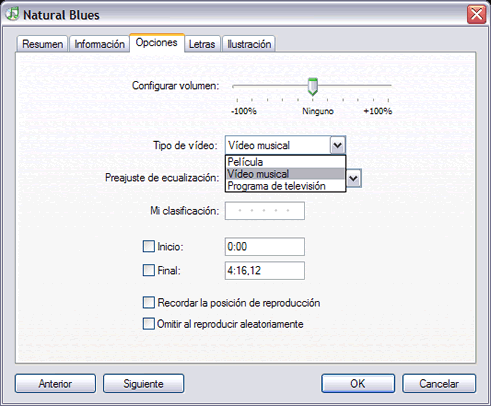The width and height of the screenshot is (491, 406).
Task: Enable Omitir al reproducir aleatoriamente
Action: pyautogui.click(x=149, y=324)
